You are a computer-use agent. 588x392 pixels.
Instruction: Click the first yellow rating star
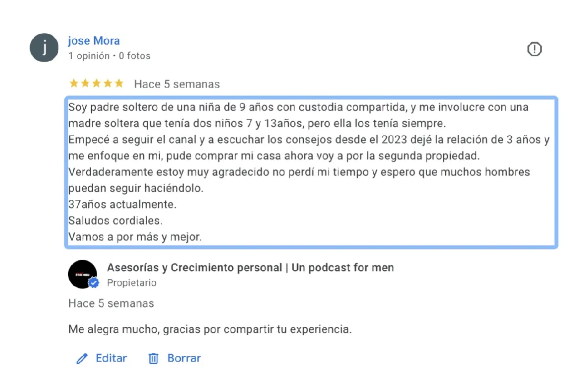pyautogui.click(x=74, y=83)
